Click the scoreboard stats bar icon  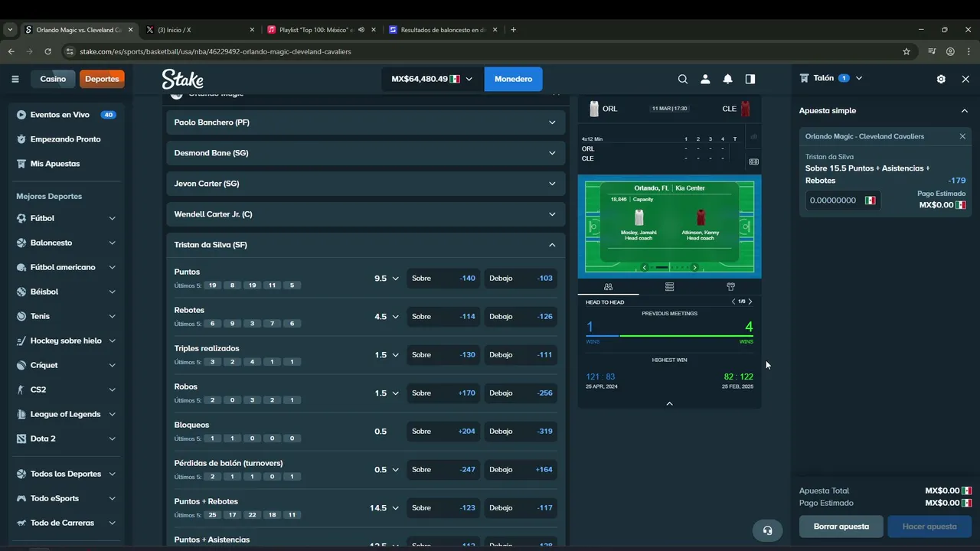pos(753,137)
